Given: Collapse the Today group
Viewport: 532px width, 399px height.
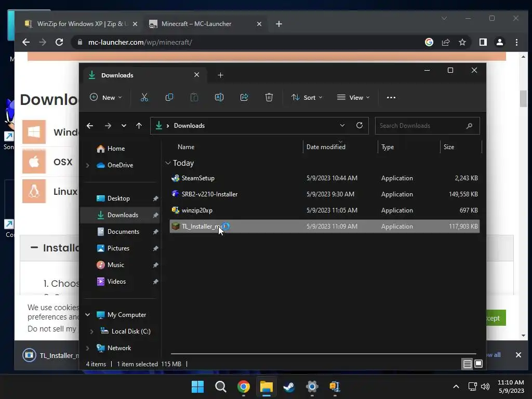Looking at the screenshot, I should click(x=168, y=163).
